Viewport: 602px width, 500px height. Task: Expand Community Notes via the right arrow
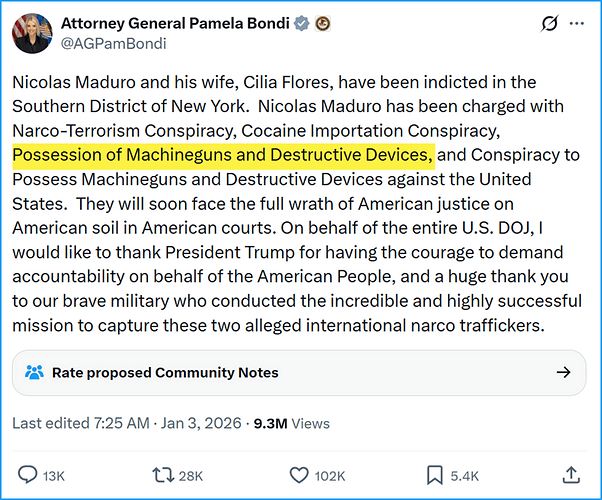pyautogui.click(x=563, y=372)
